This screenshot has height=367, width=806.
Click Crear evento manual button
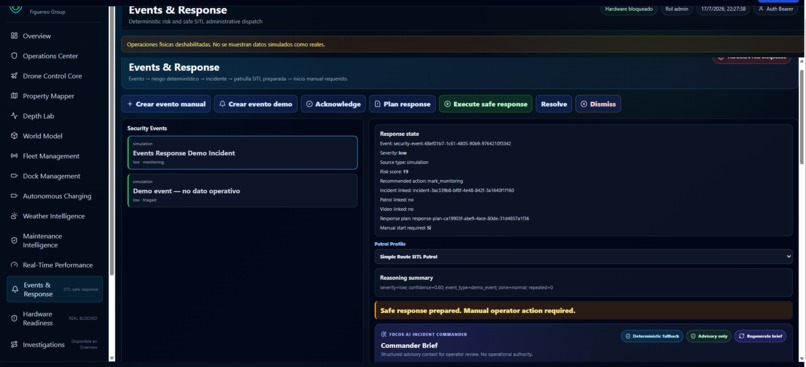(x=166, y=104)
